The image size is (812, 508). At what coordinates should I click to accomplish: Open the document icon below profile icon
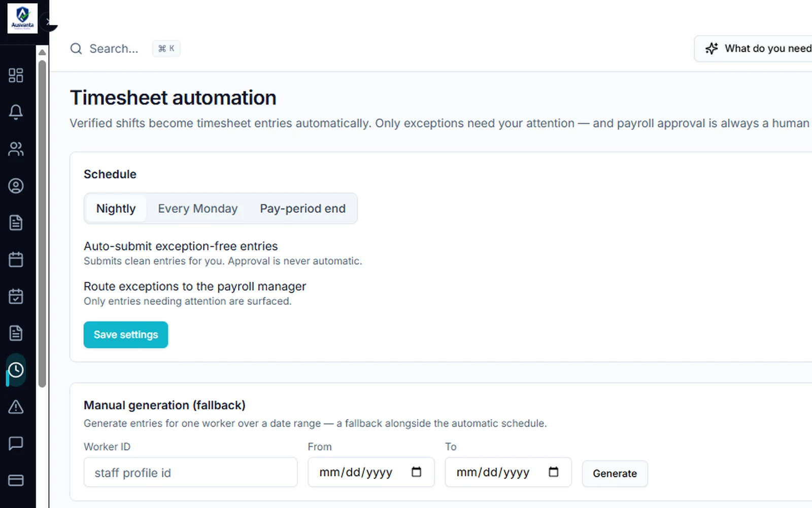[x=16, y=223]
